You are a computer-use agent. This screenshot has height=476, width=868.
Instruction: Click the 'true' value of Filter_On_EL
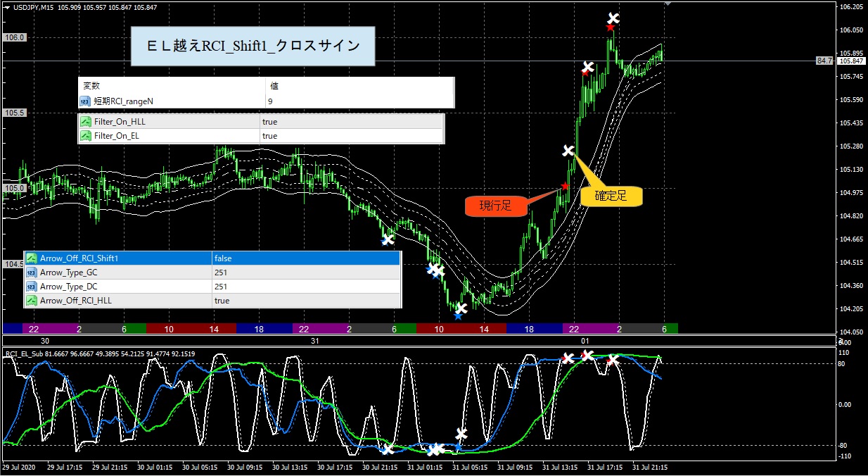point(269,136)
